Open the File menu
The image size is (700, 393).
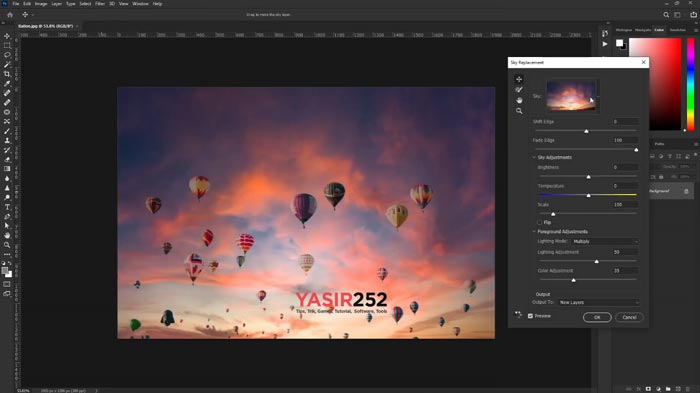pyautogui.click(x=16, y=4)
